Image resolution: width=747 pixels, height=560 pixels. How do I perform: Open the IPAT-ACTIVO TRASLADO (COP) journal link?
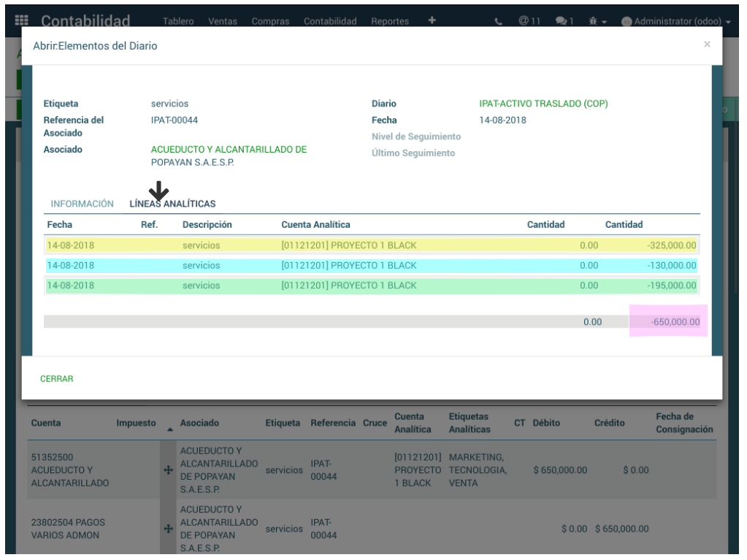pos(543,104)
